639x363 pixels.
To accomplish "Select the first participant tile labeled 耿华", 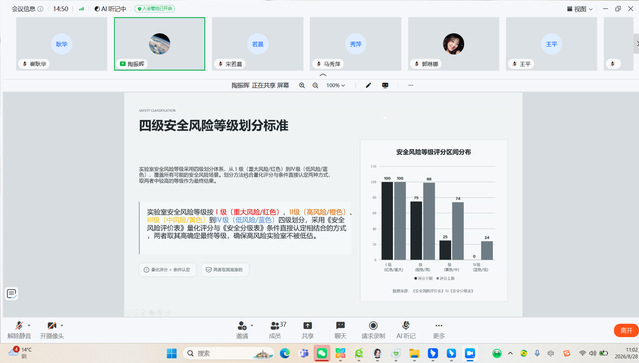I will (x=62, y=44).
